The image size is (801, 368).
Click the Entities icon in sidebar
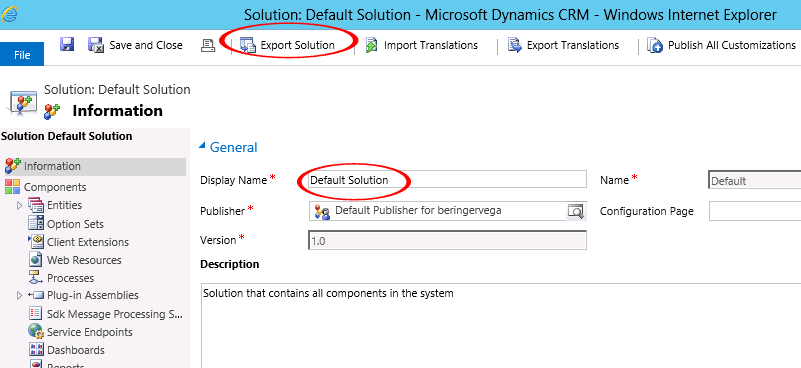click(36, 205)
